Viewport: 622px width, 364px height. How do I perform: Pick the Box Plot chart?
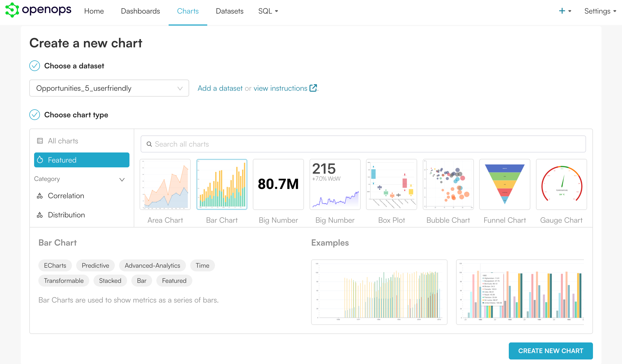[x=391, y=184]
